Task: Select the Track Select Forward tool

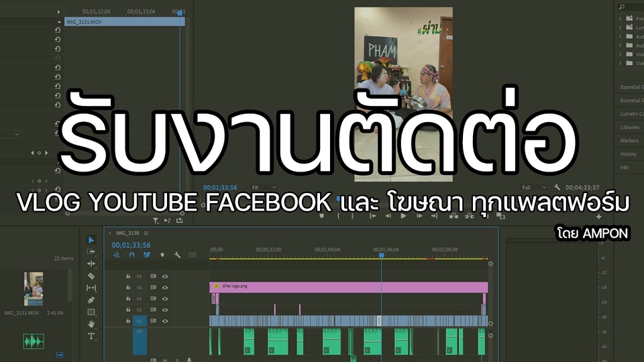Action: click(x=91, y=251)
